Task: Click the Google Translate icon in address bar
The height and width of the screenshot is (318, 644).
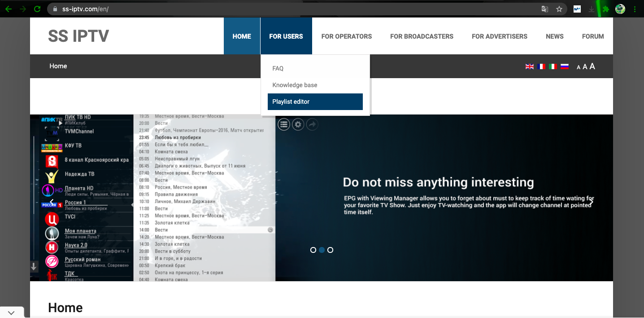Action: [x=545, y=9]
